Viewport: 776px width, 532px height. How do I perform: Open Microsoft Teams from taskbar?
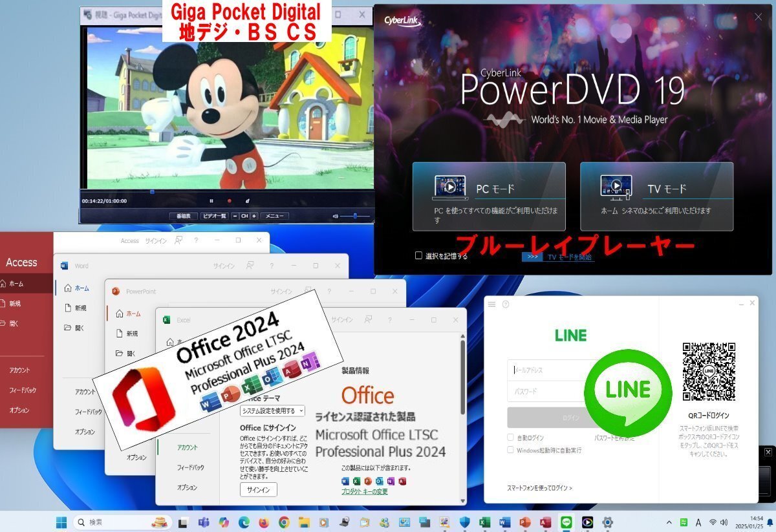(203, 522)
